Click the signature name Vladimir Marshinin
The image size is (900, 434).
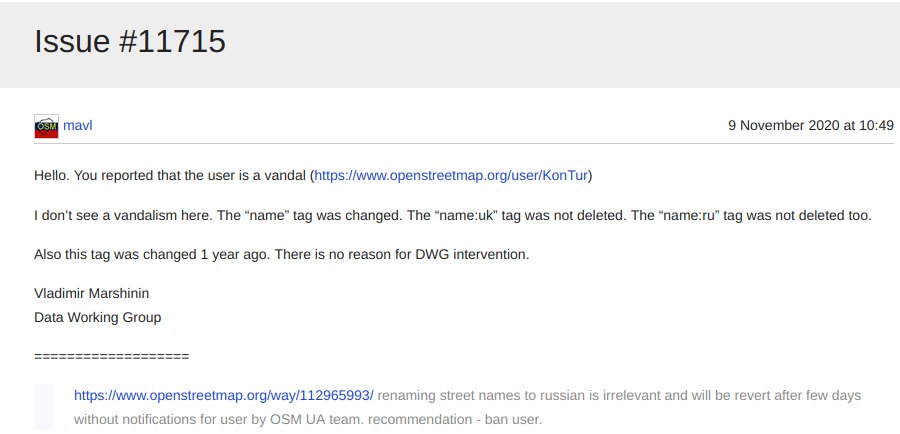[92, 293]
